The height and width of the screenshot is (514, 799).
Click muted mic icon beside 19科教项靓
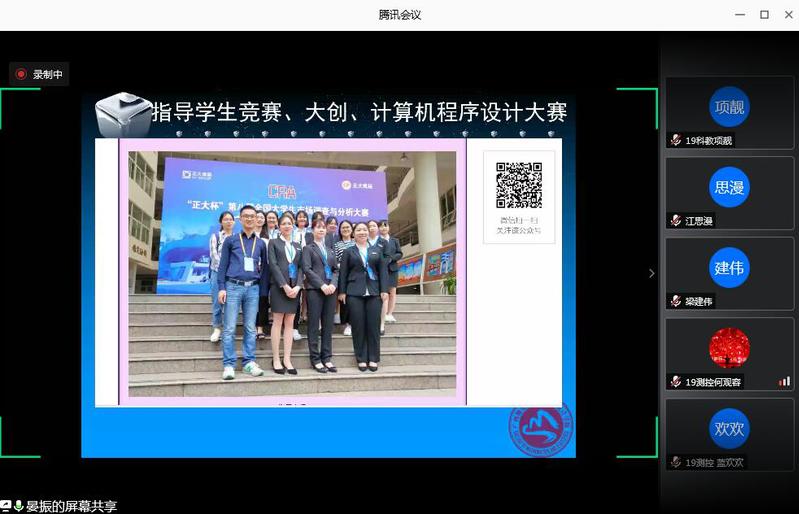[676, 141]
